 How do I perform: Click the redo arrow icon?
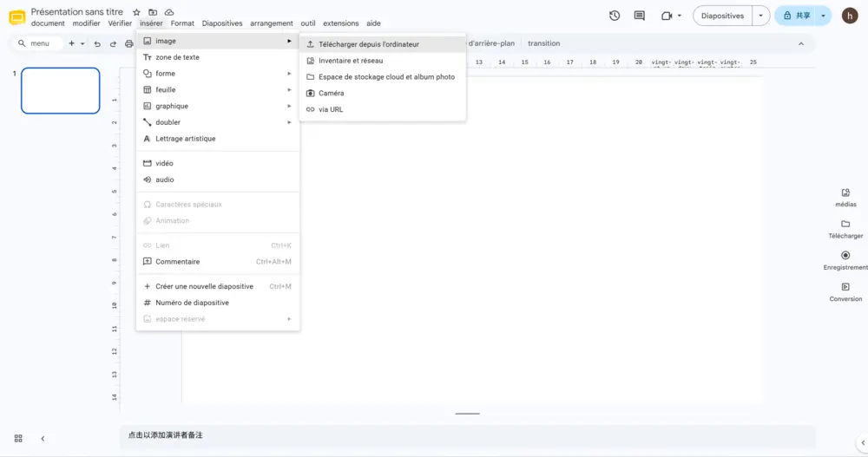coord(113,43)
